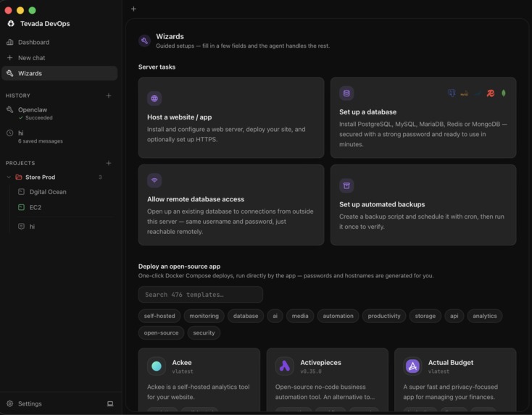Filter by self-hosted tag
Screen dimensions: 532x415
click(x=159, y=316)
